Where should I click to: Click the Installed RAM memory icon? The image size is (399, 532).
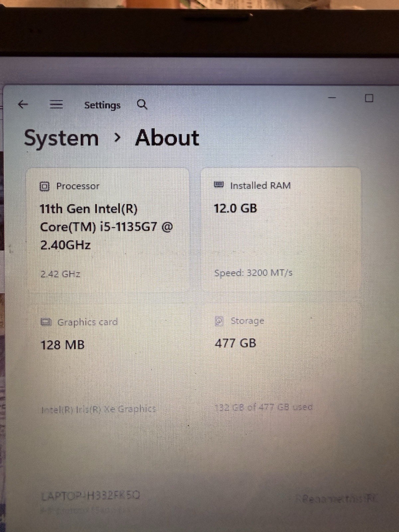[x=219, y=185]
